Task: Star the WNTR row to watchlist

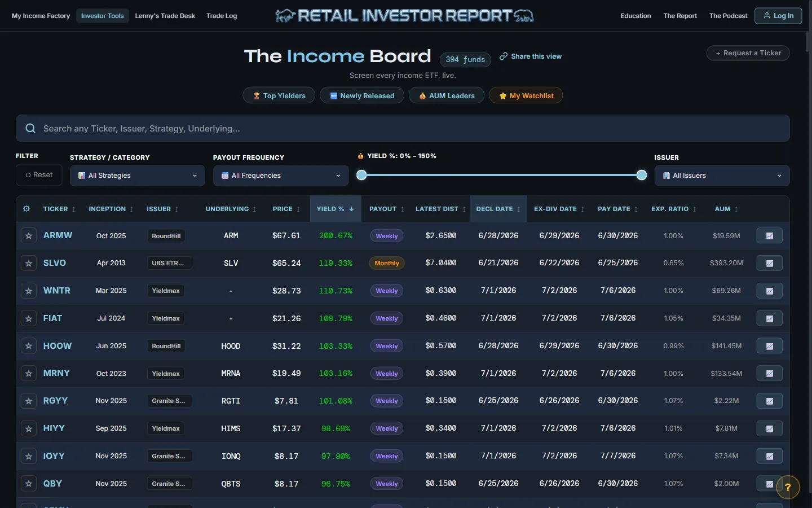Action: pos(29,291)
